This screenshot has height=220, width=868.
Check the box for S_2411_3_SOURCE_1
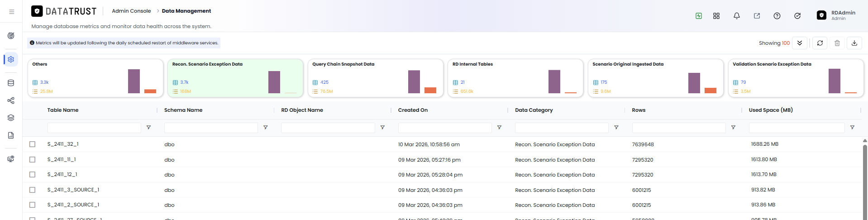click(x=32, y=190)
